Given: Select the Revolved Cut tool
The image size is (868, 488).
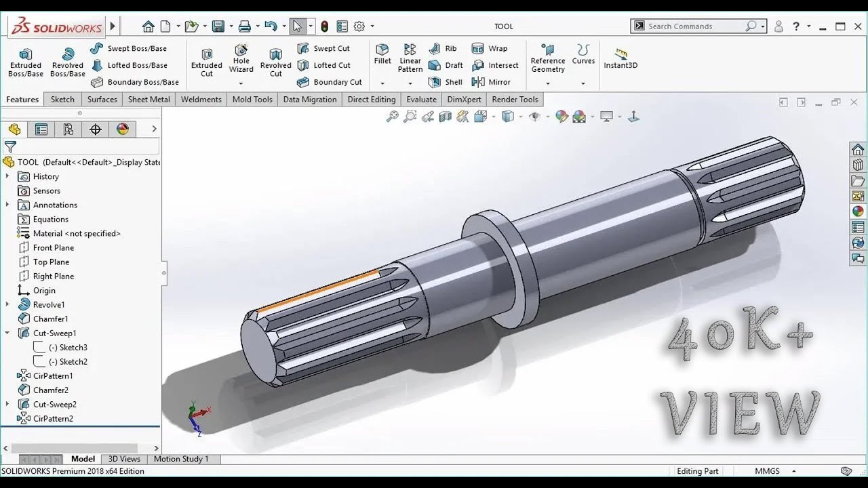Looking at the screenshot, I should coord(275,63).
